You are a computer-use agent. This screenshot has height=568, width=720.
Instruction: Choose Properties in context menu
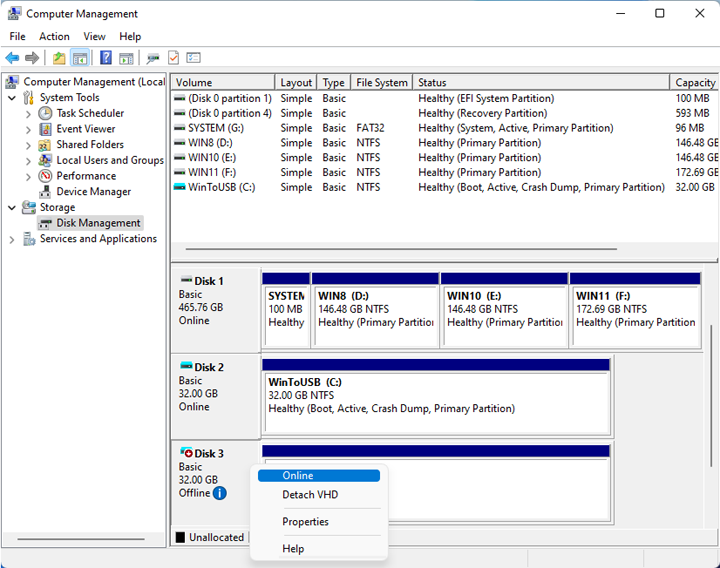click(319, 522)
